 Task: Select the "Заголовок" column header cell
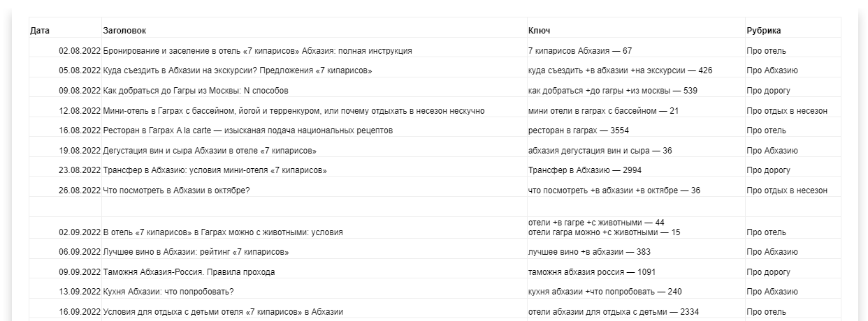pyautogui.click(x=124, y=31)
